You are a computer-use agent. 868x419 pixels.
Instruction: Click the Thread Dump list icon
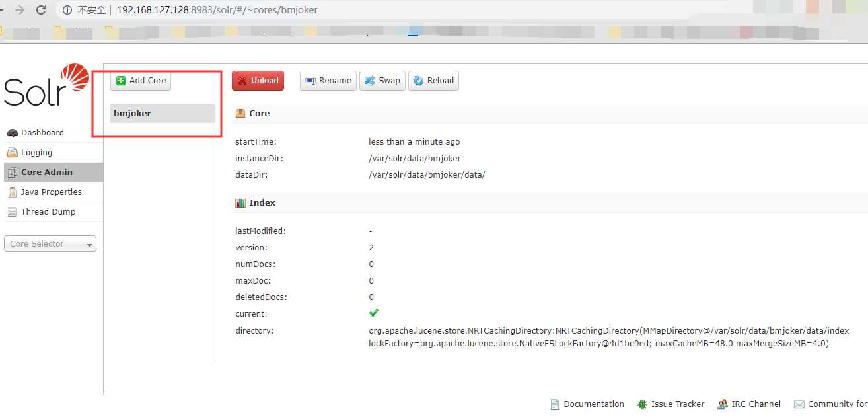(x=13, y=212)
